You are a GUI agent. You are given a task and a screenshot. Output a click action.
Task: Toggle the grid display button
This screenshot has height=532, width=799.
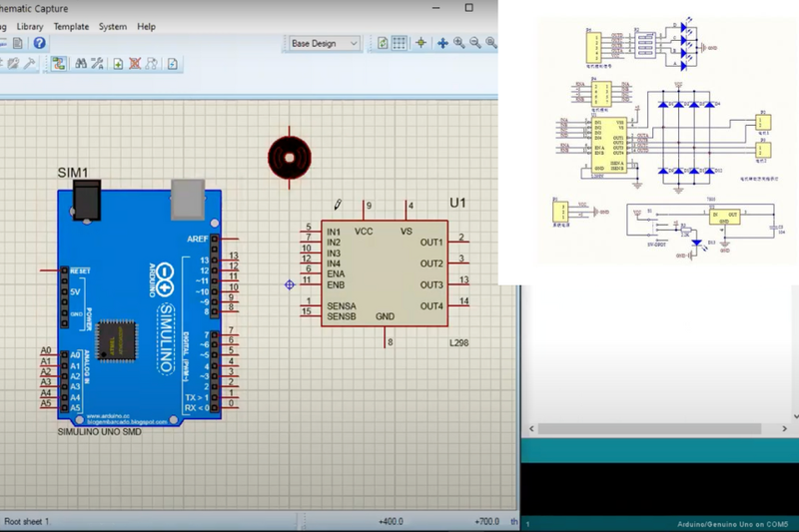(399, 43)
